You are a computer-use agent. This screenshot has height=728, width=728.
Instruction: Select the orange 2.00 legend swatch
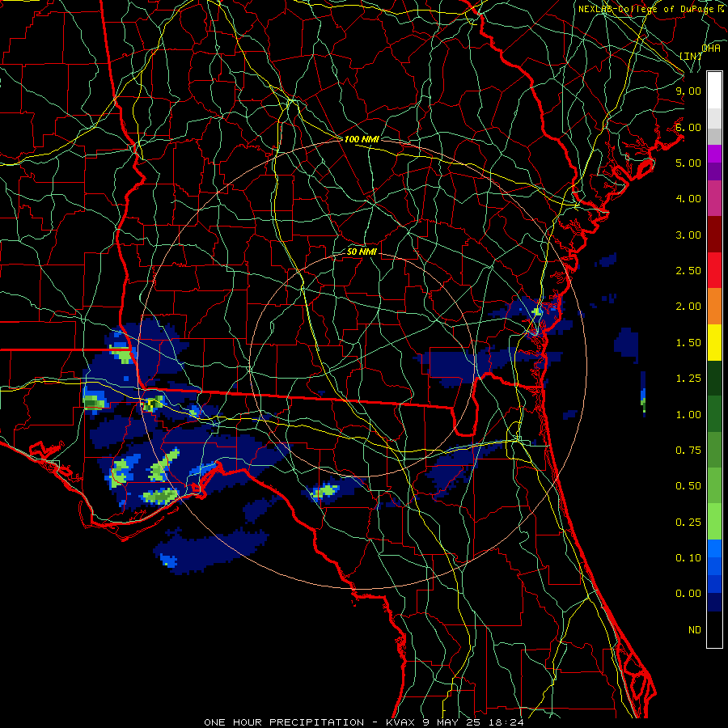714,306
